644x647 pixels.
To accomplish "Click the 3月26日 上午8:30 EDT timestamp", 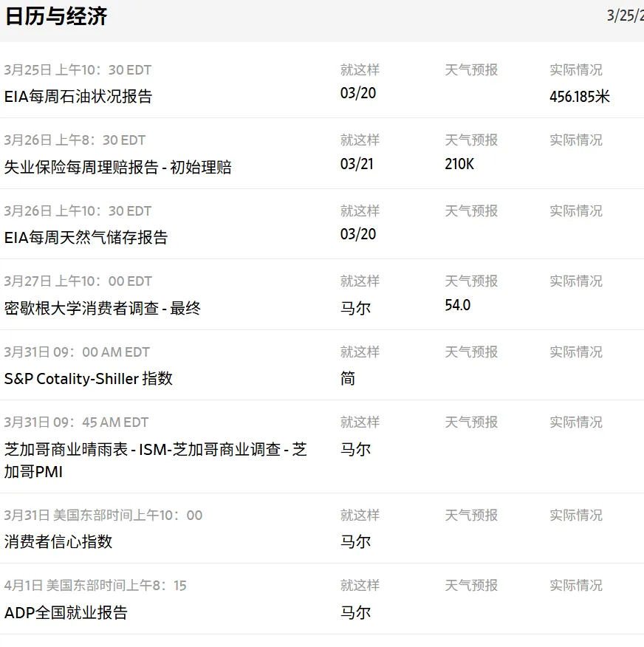I will [x=75, y=140].
